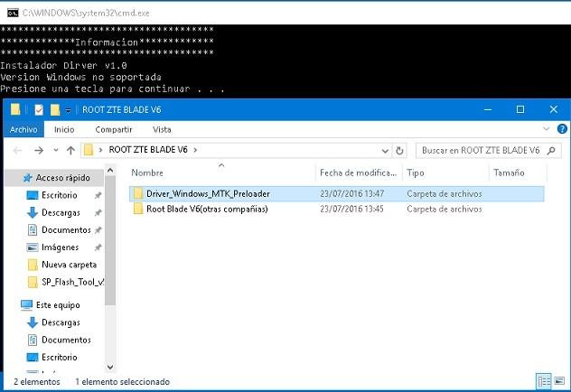Expand the chevron after ROOT ZTE BLADE V6 breadcrumb
571x392 pixels.
(195, 150)
